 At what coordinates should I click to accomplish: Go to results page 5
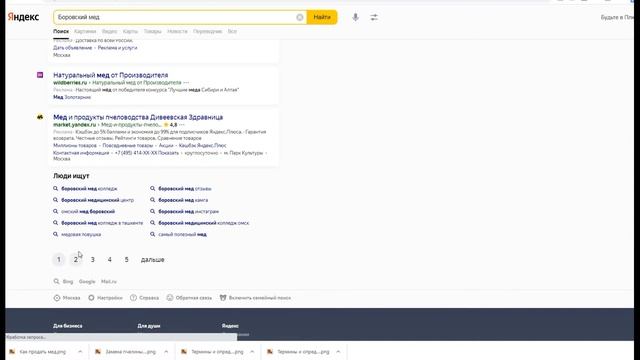[x=127, y=260]
